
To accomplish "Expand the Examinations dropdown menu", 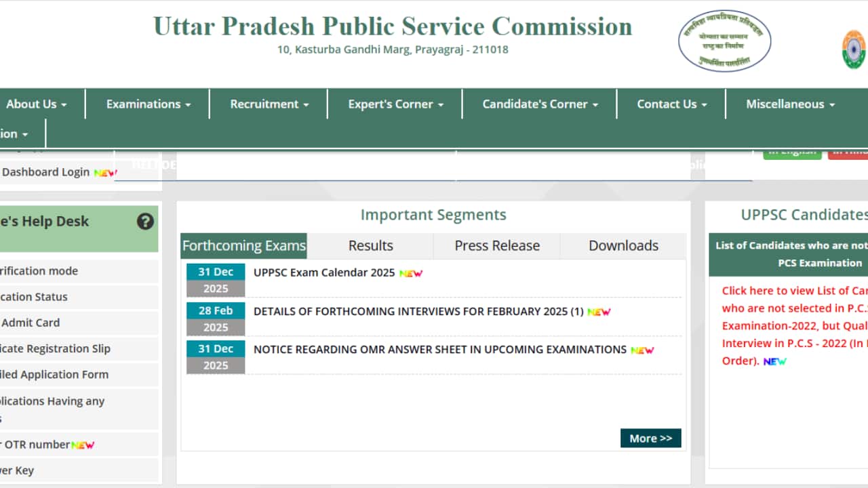I will coord(146,104).
